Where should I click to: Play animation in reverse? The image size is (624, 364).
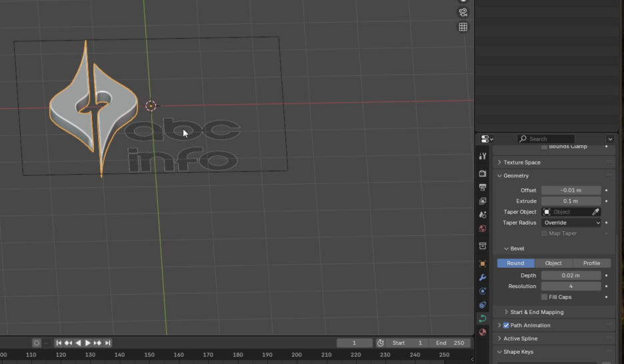pos(78,343)
